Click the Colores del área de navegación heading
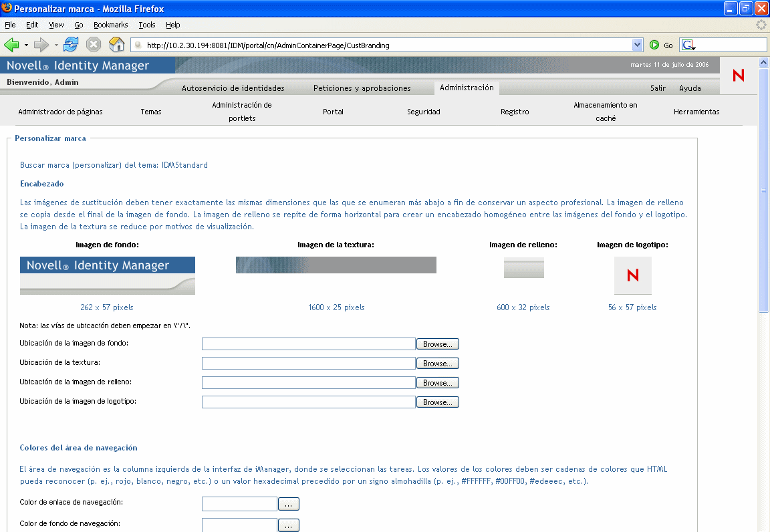770x532 pixels. pyautogui.click(x=79, y=448)
